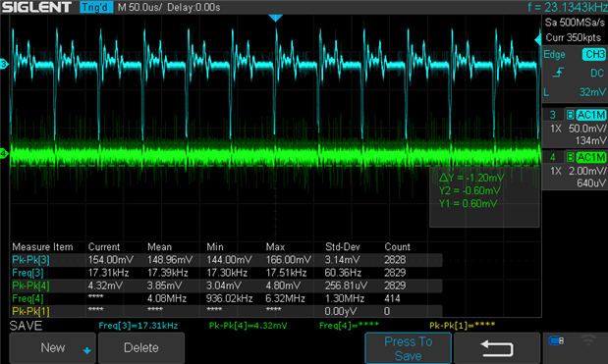608x364 pixels.
Task: Click the channel 3 AC1M coupling badge
Action: click(591, 115)
